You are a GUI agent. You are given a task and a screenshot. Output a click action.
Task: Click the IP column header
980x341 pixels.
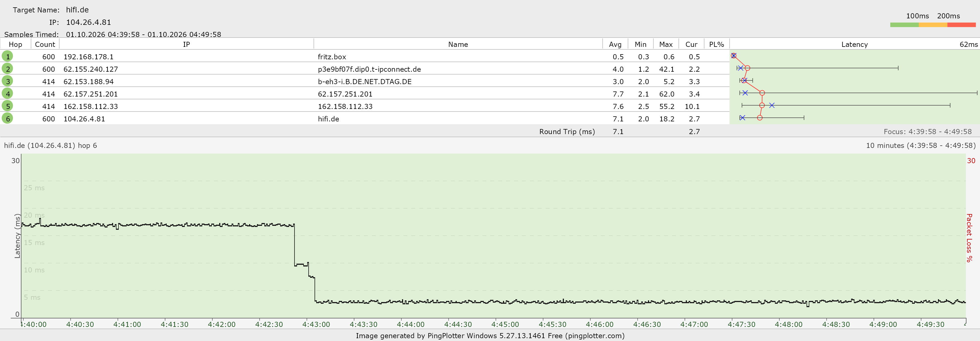186,44
